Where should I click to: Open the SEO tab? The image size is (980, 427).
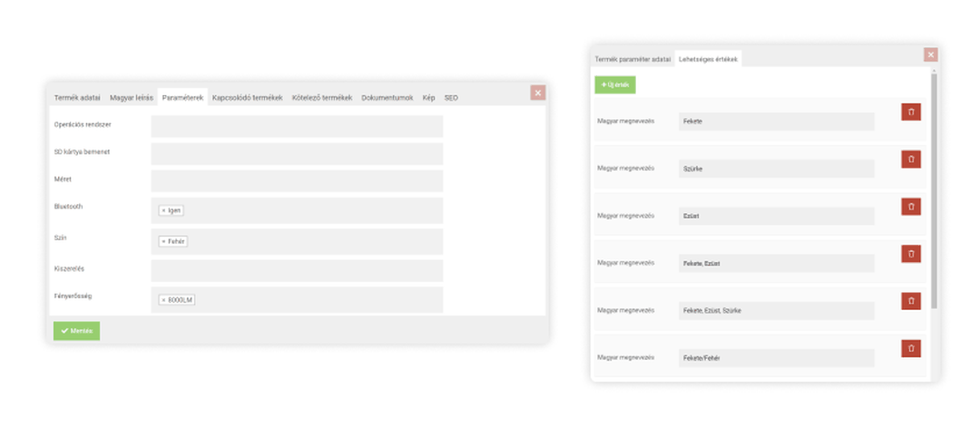[x=451, y=98]
